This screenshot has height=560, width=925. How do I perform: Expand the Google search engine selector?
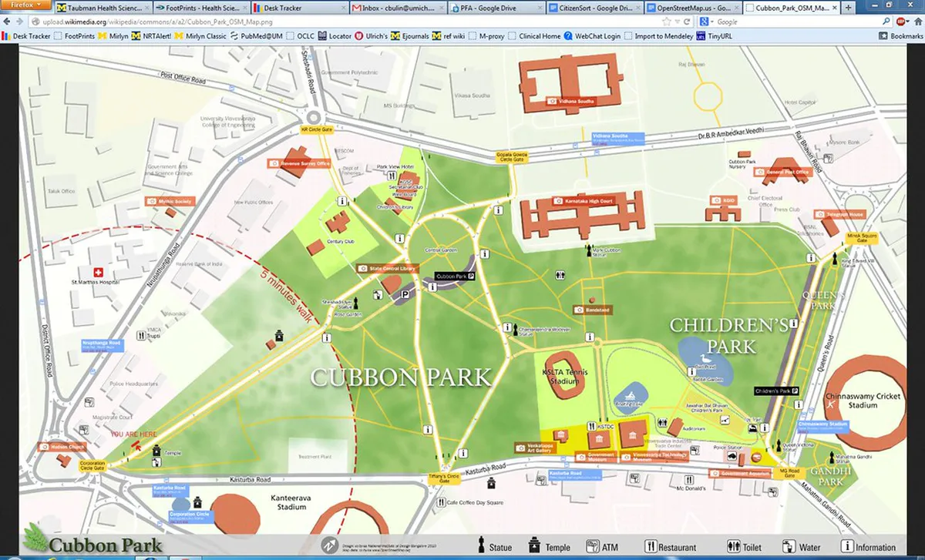[x=705, y=22]
